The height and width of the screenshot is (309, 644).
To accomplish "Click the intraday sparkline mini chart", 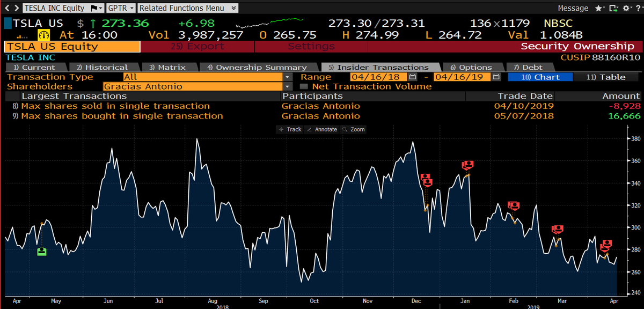I will [268, 24].
